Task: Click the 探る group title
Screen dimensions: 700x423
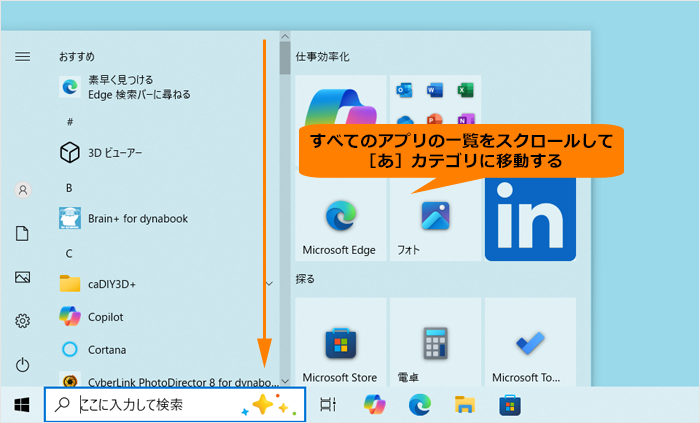Action: point(305,279)
